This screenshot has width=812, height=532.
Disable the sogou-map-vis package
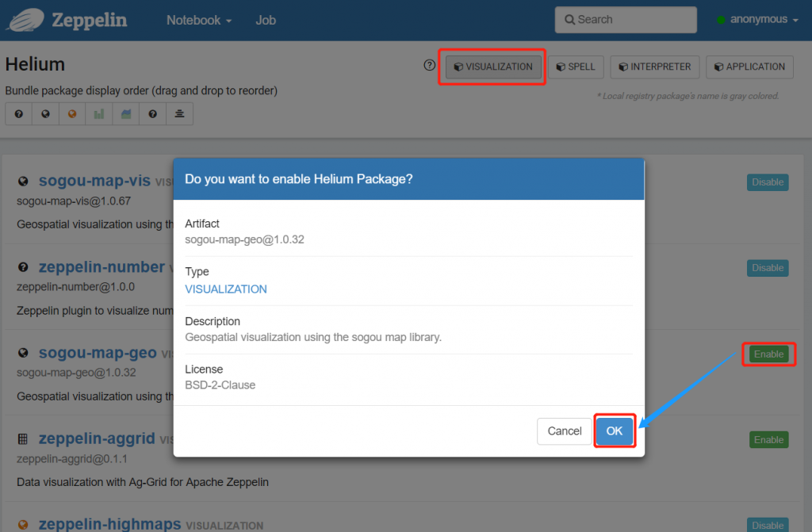click(768, 182)
